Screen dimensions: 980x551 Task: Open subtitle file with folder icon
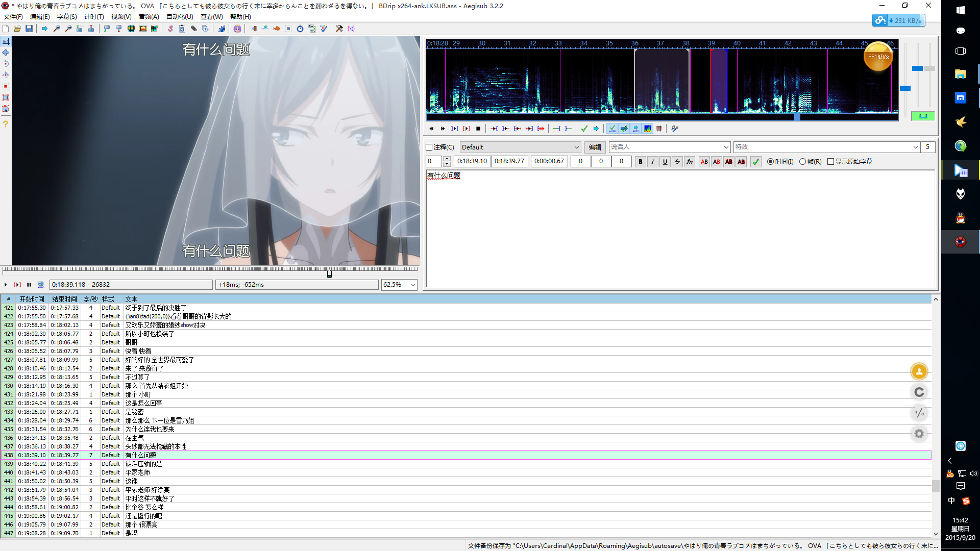coord(17,29)
